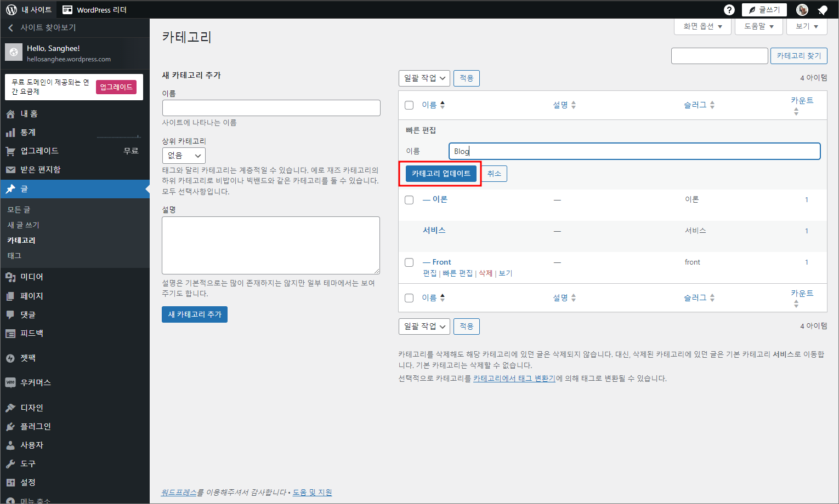Open the 미디어 icon in the sidebar
839x504 pixels.
[10, 277]
